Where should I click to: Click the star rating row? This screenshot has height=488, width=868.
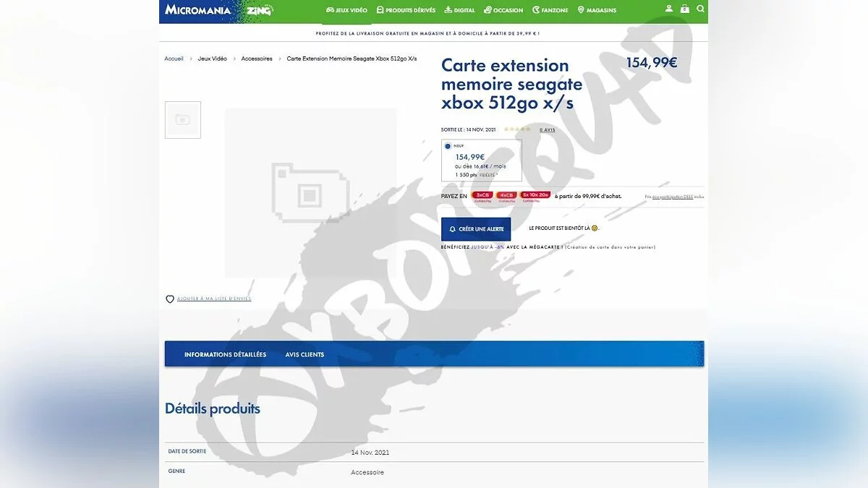pos(517,129)
